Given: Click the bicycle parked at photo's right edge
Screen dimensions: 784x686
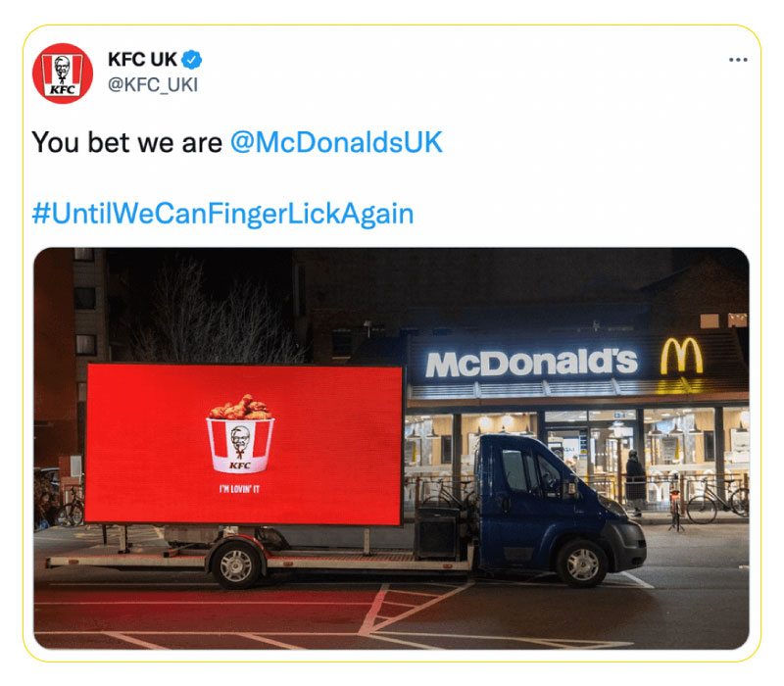Looking at the screenshot, I should click(718, 500).
